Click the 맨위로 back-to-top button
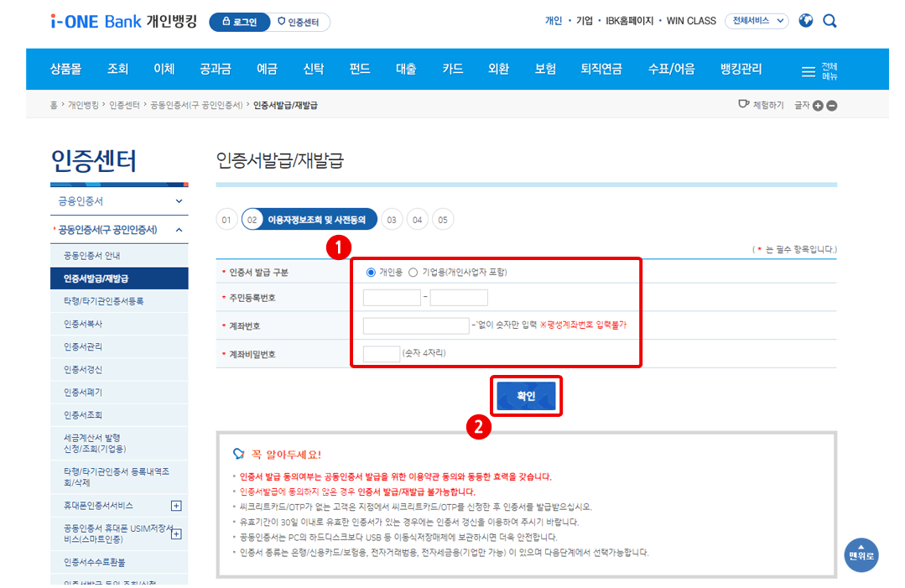 (861, 555)
